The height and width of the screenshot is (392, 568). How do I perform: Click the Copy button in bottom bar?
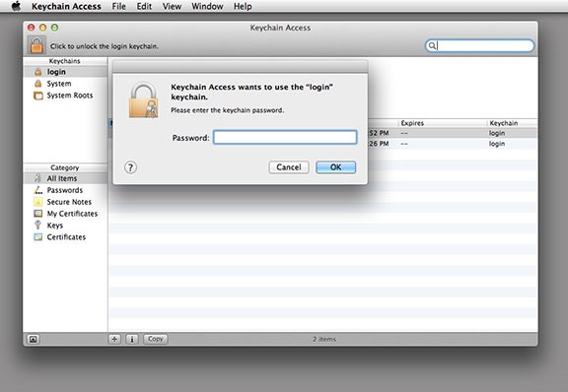pyautogui.click(x=156, y=339)
